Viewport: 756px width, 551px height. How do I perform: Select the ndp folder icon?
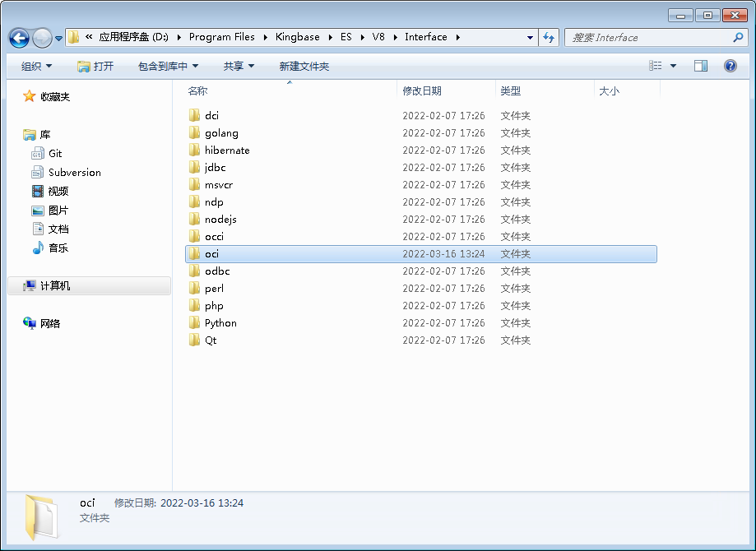(194, 202)
